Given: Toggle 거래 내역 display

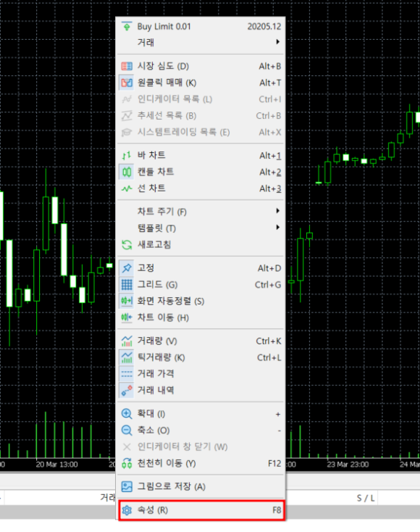Looking at the screenshot, I should pyautogui.click(x=201, y=390).
